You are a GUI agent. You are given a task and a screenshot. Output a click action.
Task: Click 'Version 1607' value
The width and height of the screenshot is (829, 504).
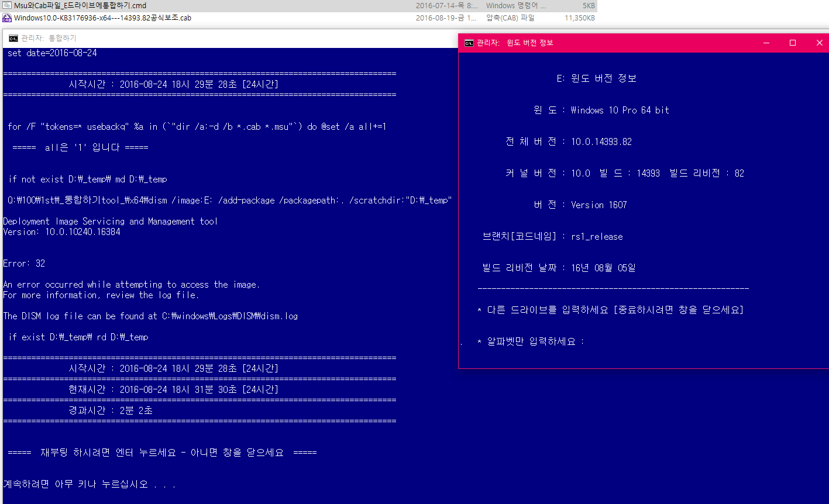click(599, 205)
